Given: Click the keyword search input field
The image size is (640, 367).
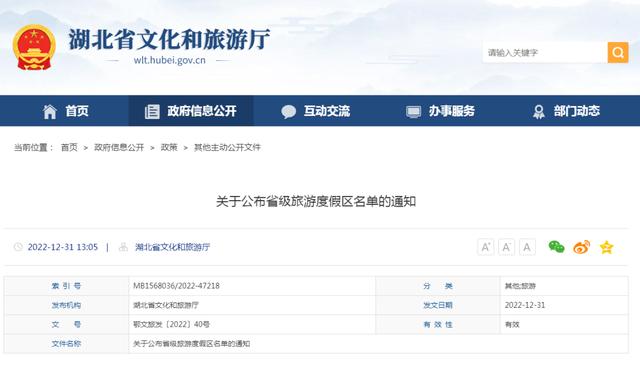Looking at the screenshot, I should click(x=545, y=52).
